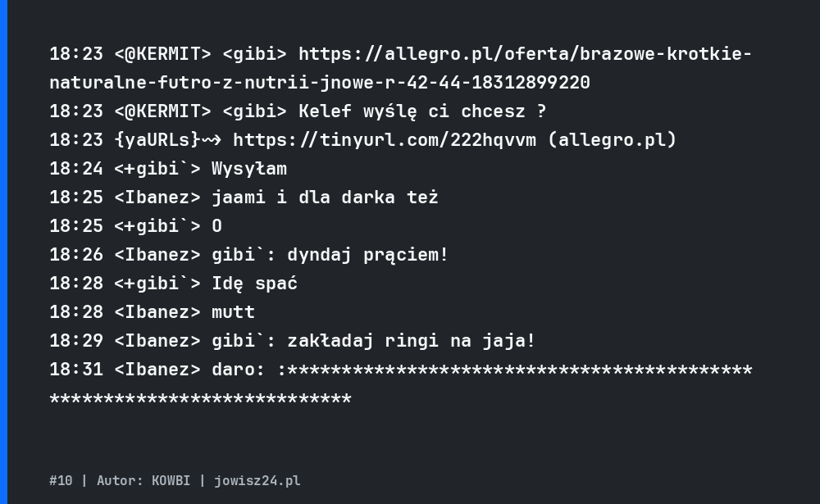This screenshot has width=820, height=504.
Task: Select the "Idę spać" message
Action: (x=254, y=284)
